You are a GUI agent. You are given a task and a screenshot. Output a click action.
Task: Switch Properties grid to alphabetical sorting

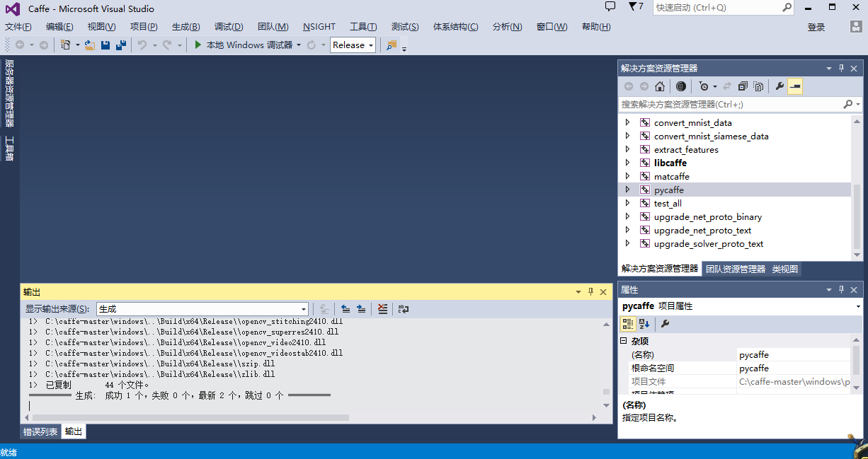click(x=644, y=324)
